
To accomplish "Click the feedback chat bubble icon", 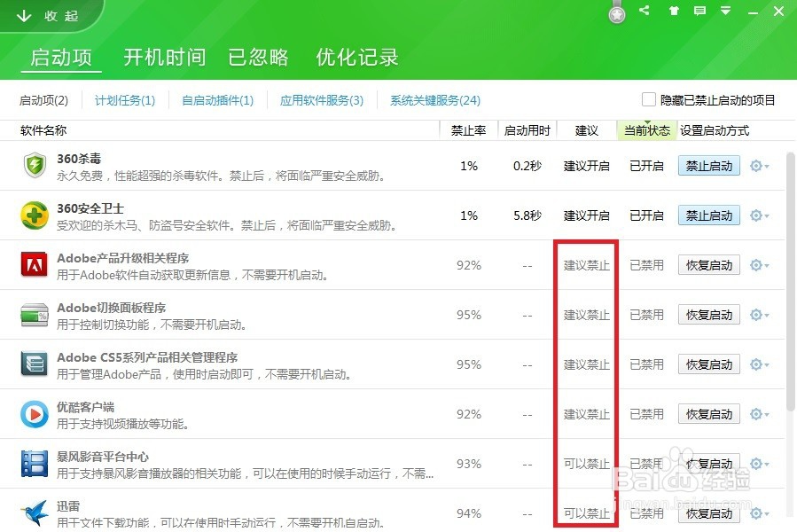I will (x=699, y=12).
